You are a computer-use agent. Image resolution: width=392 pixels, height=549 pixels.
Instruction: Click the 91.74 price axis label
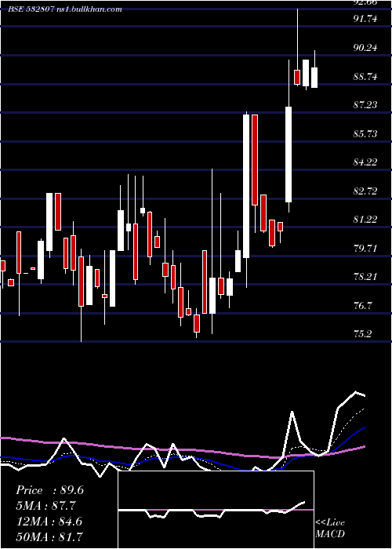365,18
